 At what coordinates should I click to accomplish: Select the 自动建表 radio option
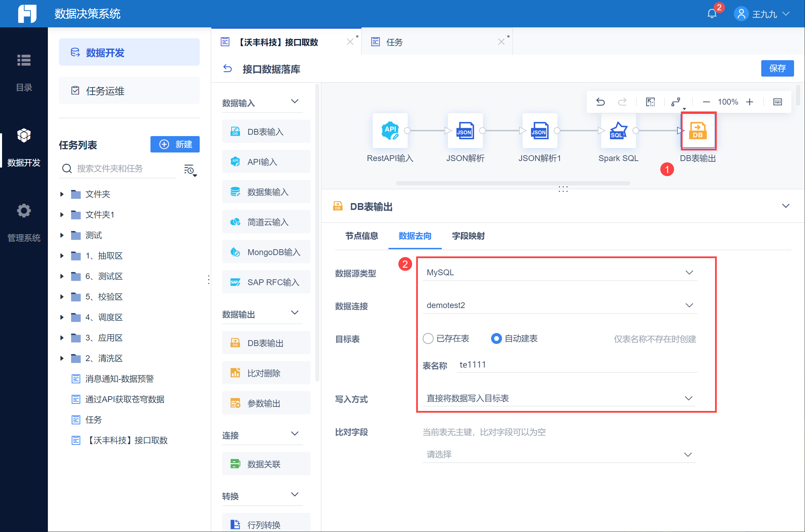[x=496, y=338]
